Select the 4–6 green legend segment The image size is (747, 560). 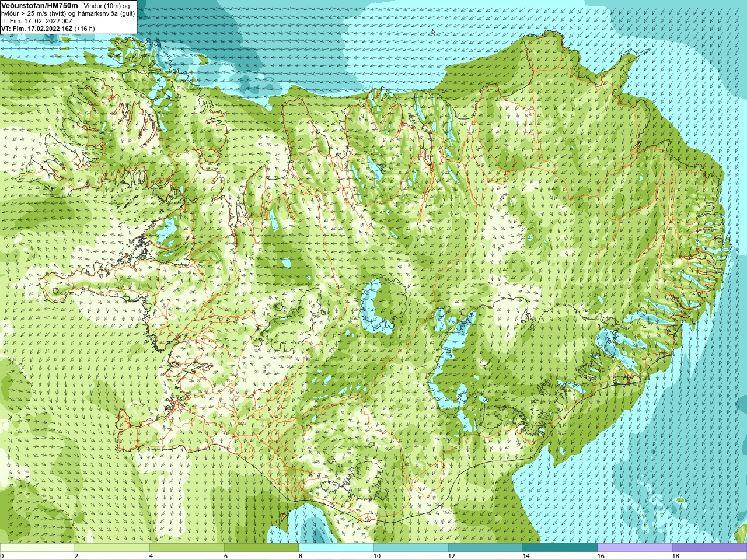tap(187, 548)
